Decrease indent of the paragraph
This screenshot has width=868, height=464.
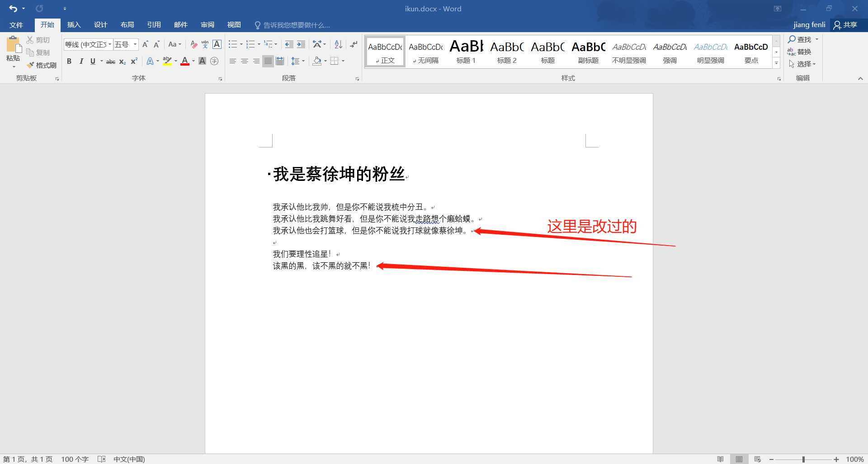289,44
